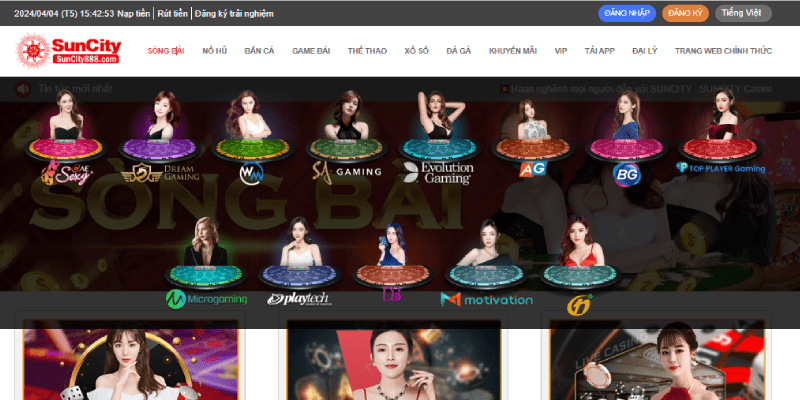Viewport: 800px width, 400px height.
Task: Open the game card with dice
Action: pos(130,360)
